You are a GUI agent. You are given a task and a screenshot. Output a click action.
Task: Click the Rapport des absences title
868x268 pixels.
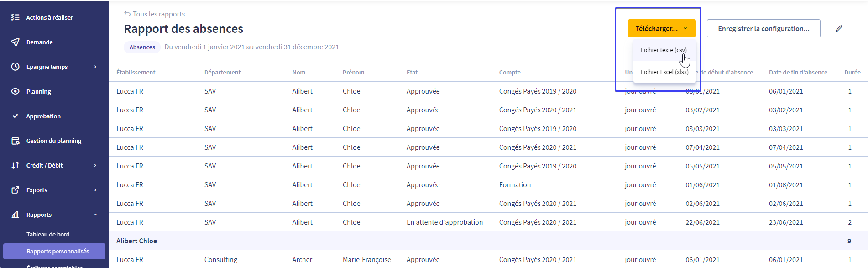click(x=183, y=29)
